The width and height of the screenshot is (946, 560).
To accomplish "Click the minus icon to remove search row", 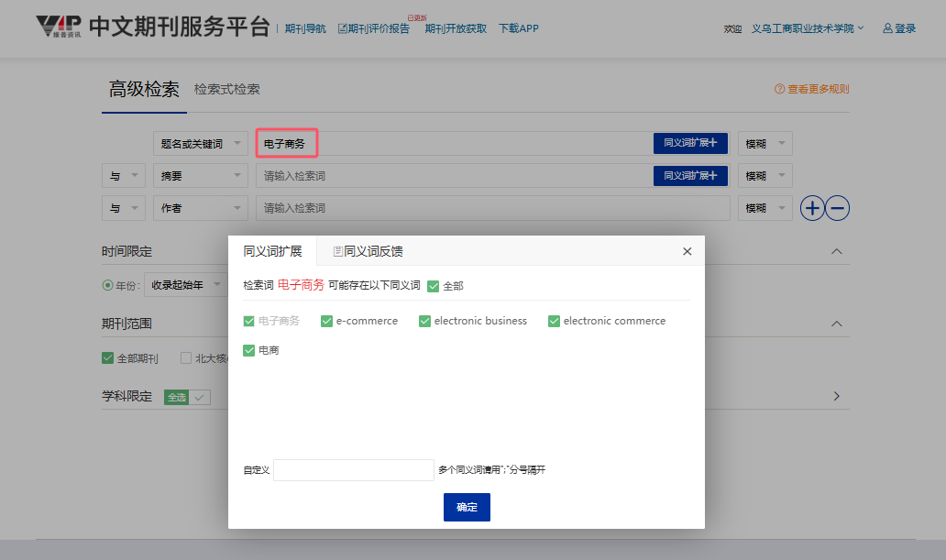I will pyautogui.click(x=838, y=208).
